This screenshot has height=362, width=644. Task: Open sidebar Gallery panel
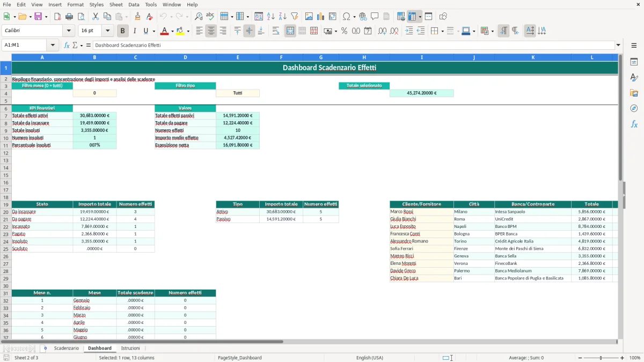click(x=634, y=93)
